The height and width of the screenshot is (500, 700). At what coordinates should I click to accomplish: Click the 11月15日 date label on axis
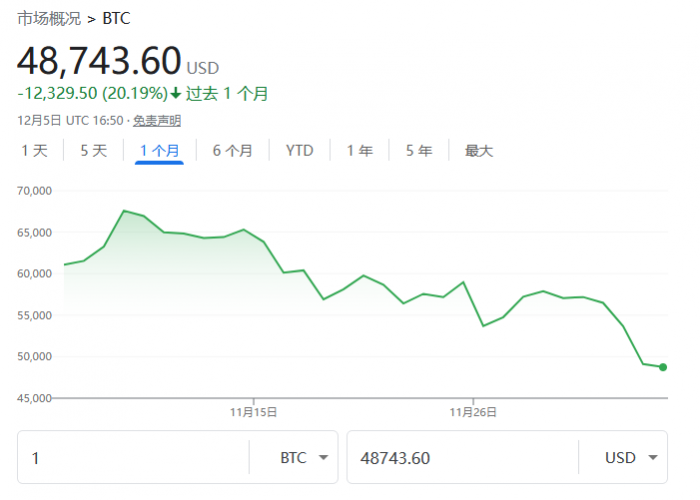pyautogui.click(x=253, y=411)
